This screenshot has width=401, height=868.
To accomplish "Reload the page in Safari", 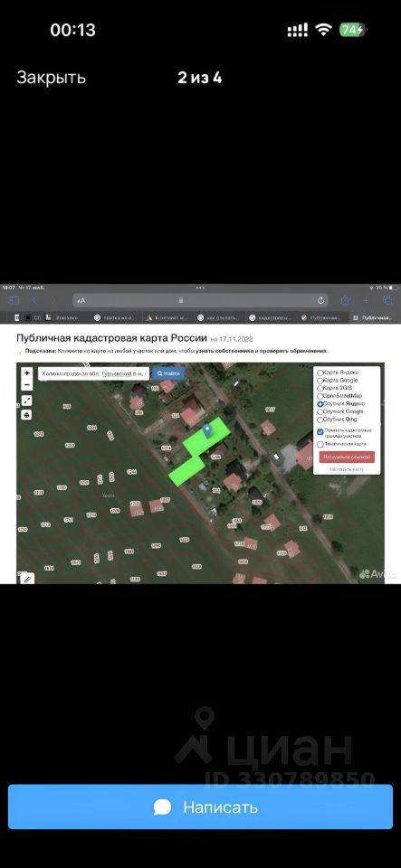I will (320, 300).
